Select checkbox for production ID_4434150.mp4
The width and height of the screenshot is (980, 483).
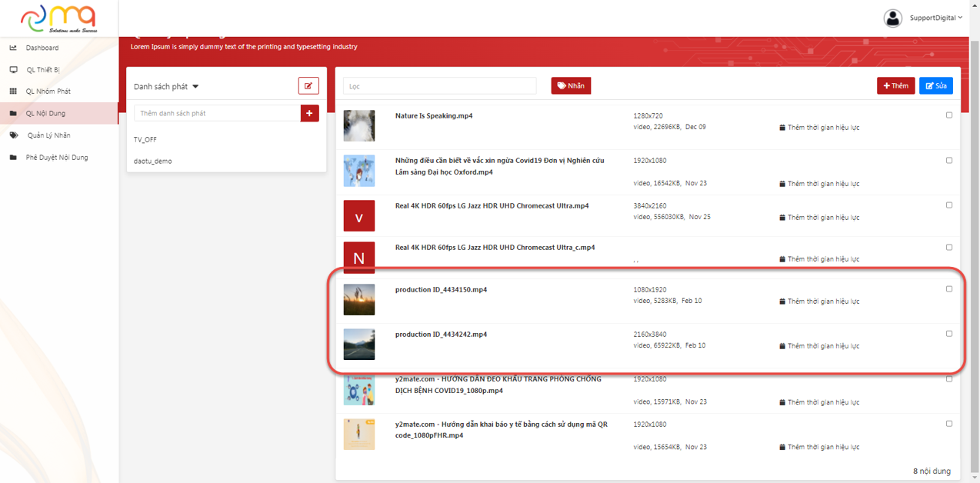pos(948,289)
